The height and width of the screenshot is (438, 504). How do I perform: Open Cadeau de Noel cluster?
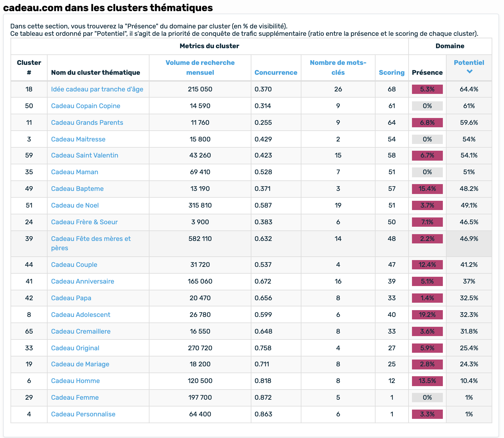[x=75, y=205]
